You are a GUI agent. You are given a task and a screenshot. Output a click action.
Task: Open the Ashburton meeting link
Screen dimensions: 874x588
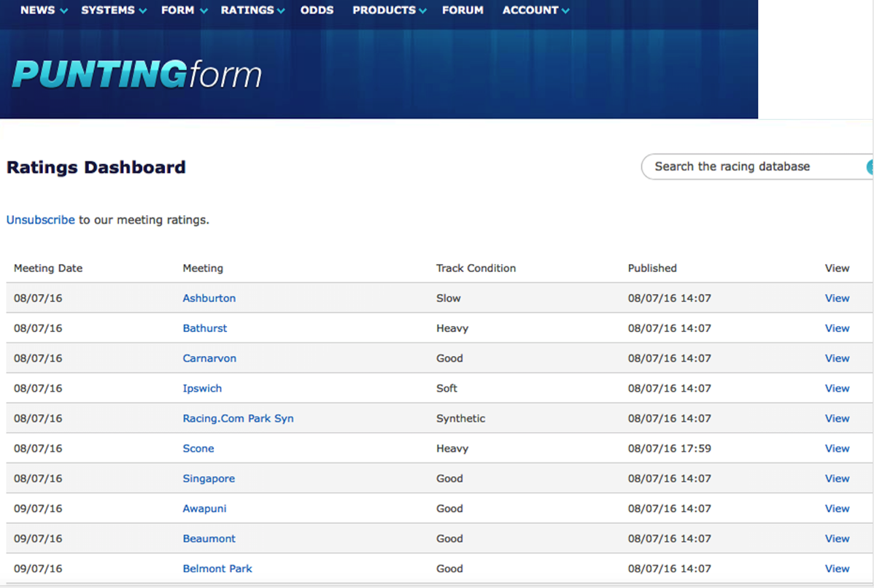pyautogui.click(x=209, y=298)
